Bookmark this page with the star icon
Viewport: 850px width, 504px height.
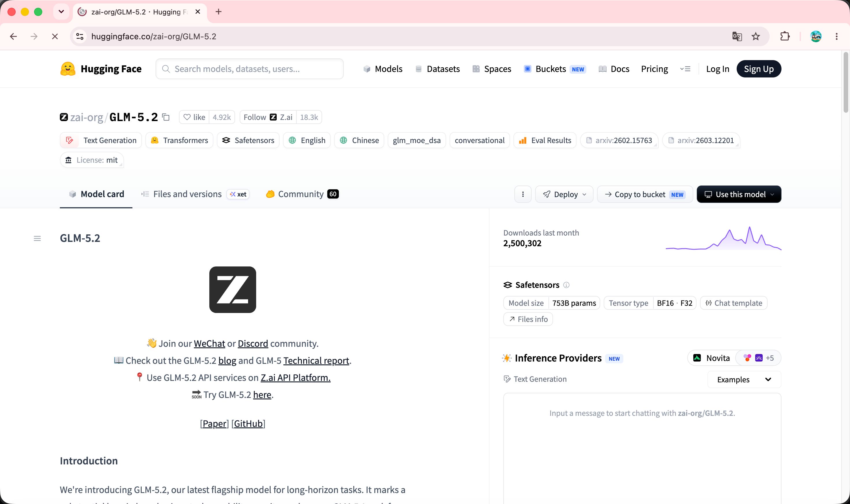755,36
